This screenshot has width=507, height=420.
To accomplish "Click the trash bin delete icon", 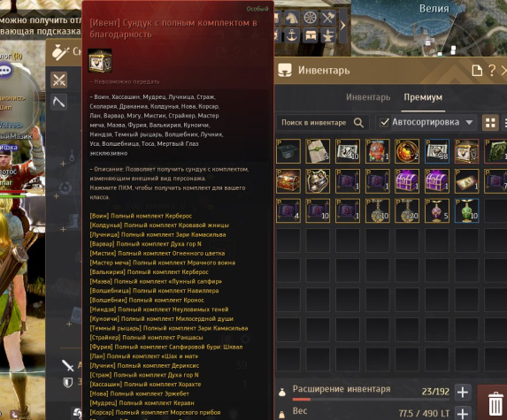I will (495, 403).
